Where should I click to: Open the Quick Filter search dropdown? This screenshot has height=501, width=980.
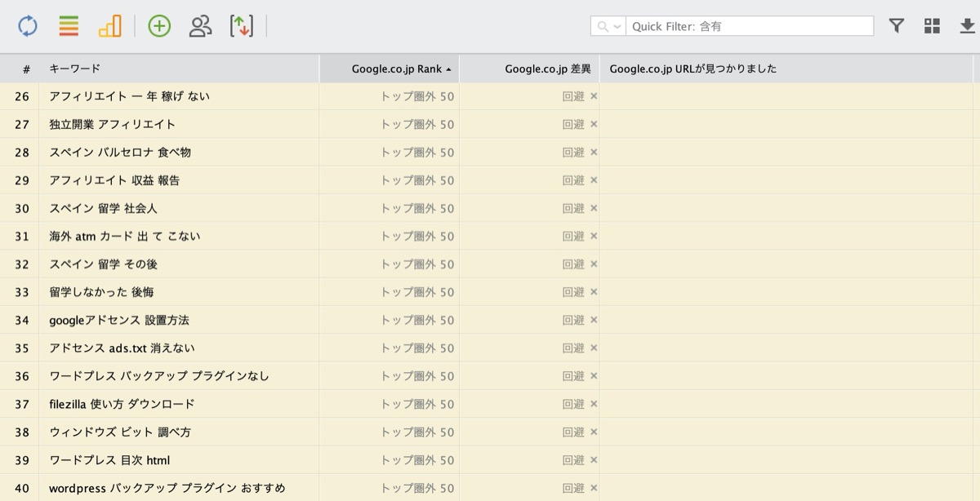click(x=608, y=26)
